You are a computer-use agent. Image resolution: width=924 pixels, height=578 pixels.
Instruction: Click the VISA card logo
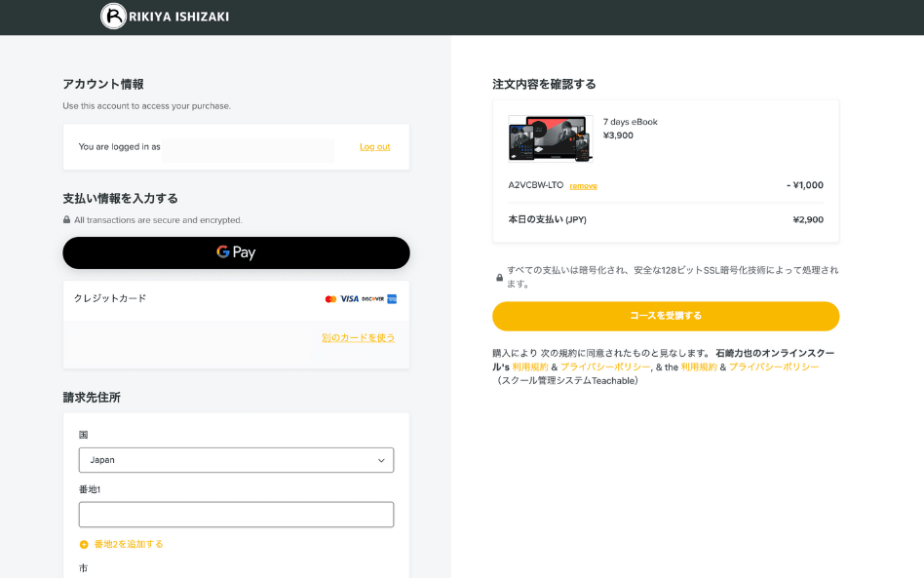(x=349, y=299)
